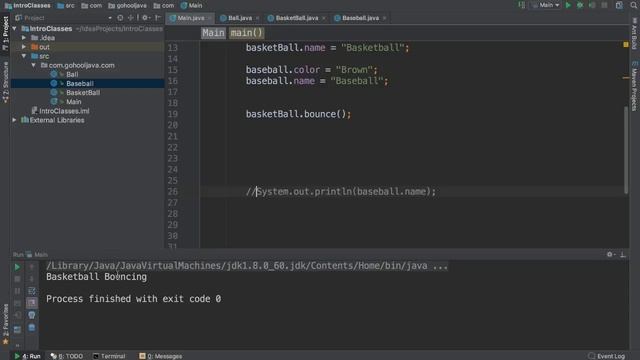Click the Main breadcrumb in navigation bar
Viewport: 640px width, 360px height.
pos(191,5)
